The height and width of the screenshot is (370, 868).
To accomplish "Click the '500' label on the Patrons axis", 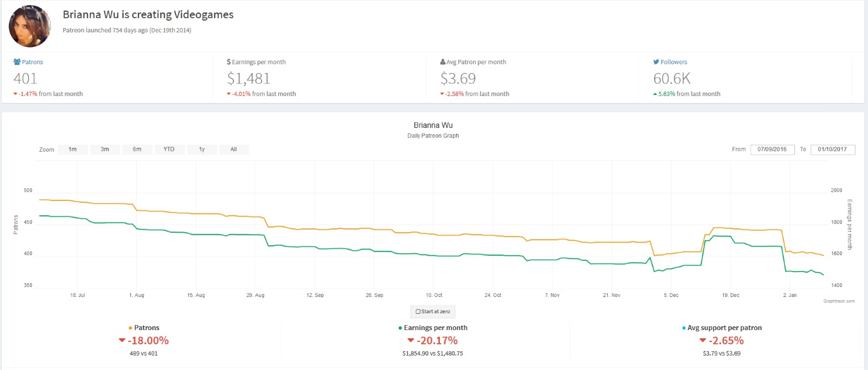I will (x=27, y=191).
